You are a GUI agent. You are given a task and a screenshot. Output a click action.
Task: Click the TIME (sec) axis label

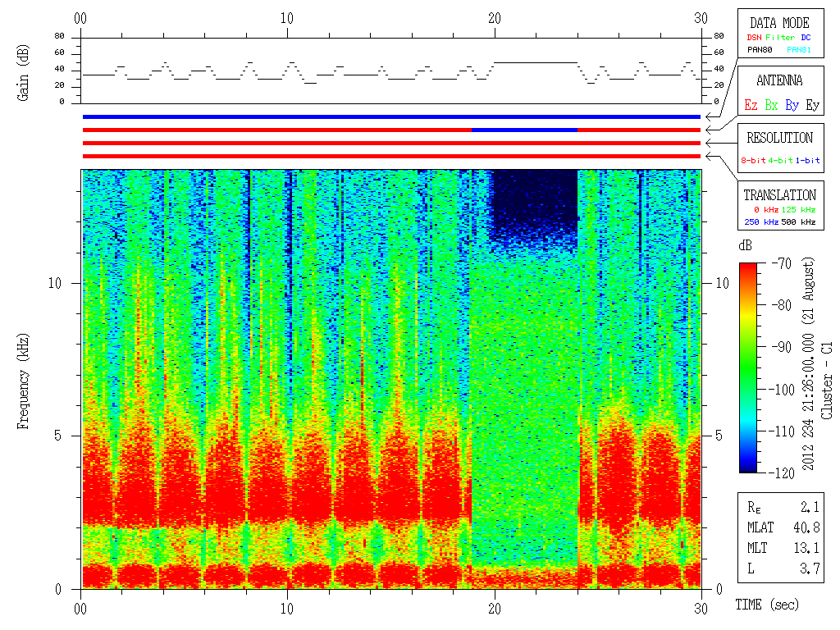tap(767, 605)
